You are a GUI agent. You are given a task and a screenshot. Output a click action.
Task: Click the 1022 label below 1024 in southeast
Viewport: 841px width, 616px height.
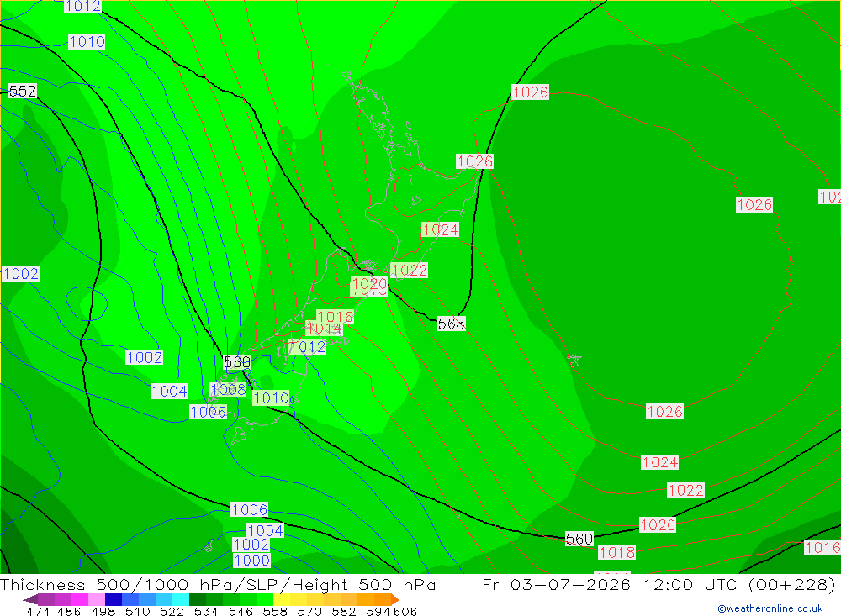[x=685, y=490]
